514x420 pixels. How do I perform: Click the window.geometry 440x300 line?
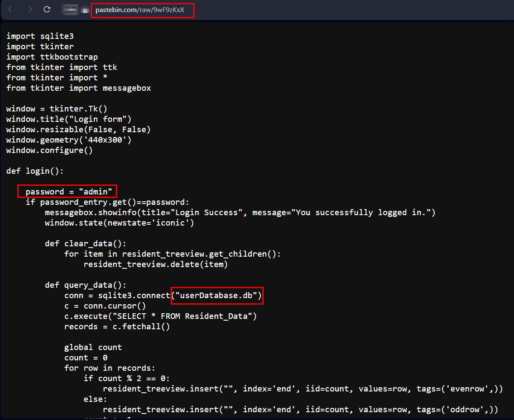pos(68,140)
